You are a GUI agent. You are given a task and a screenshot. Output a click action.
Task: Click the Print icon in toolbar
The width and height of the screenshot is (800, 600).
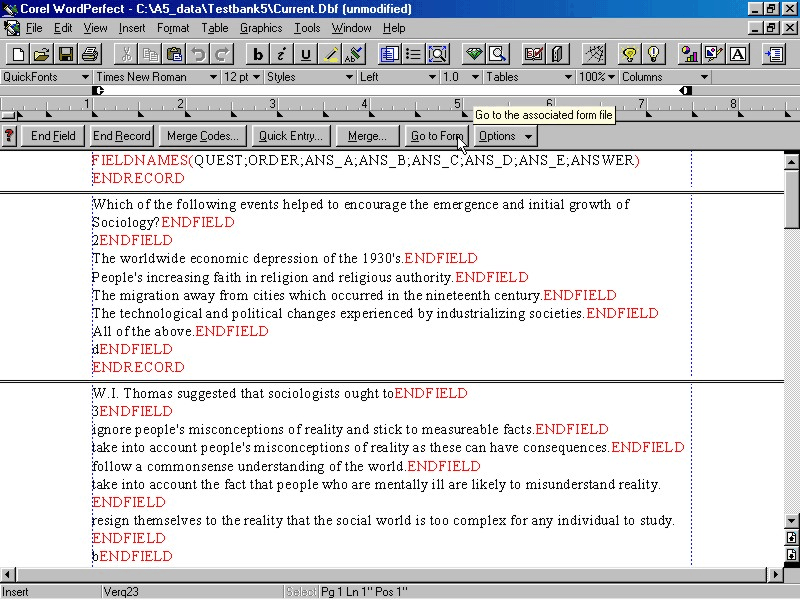[90, 54]
